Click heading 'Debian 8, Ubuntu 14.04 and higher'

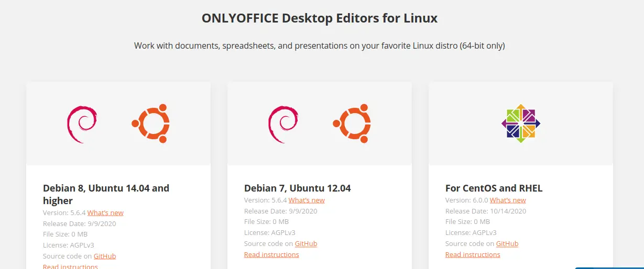click(x=106, y=194)
